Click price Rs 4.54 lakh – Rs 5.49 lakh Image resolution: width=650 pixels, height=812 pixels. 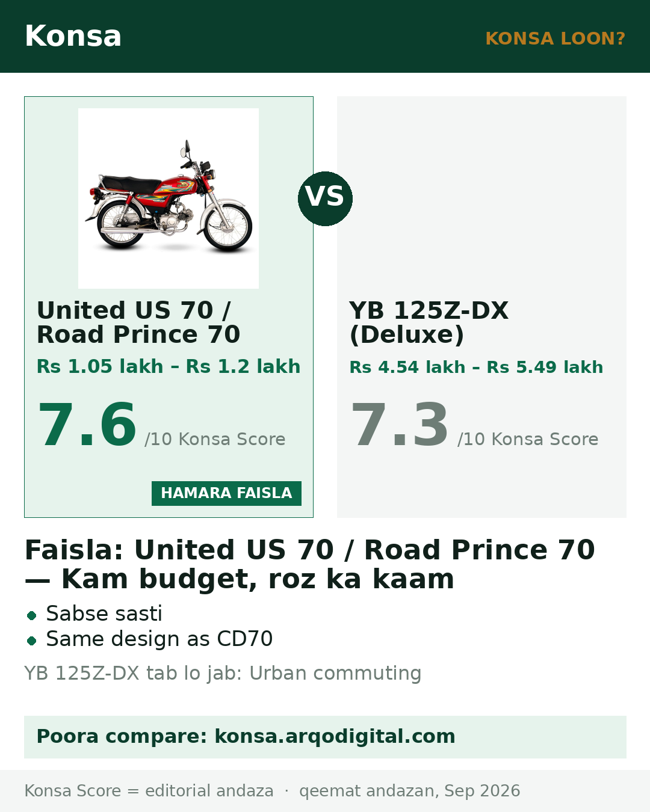(x=476, y=367)
